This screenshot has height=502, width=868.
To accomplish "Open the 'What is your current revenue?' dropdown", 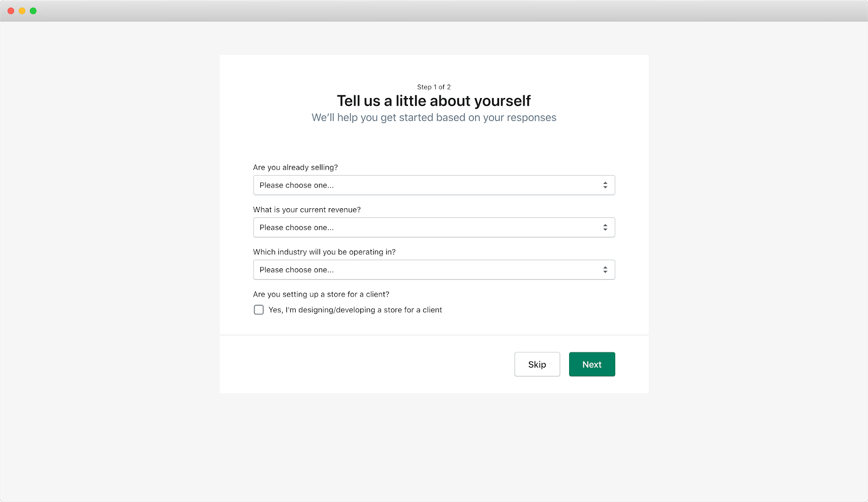I will [434, 227].
